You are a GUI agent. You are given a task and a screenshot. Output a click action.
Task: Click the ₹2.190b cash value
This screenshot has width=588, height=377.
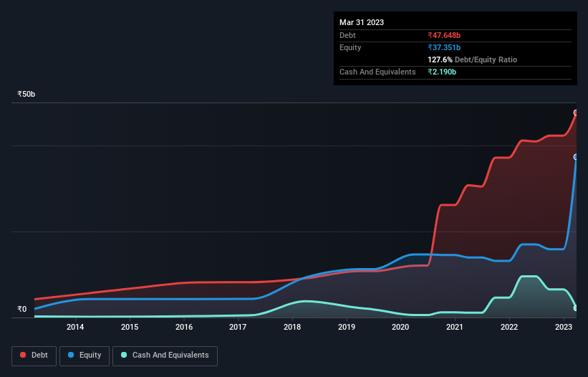(442, 72)
